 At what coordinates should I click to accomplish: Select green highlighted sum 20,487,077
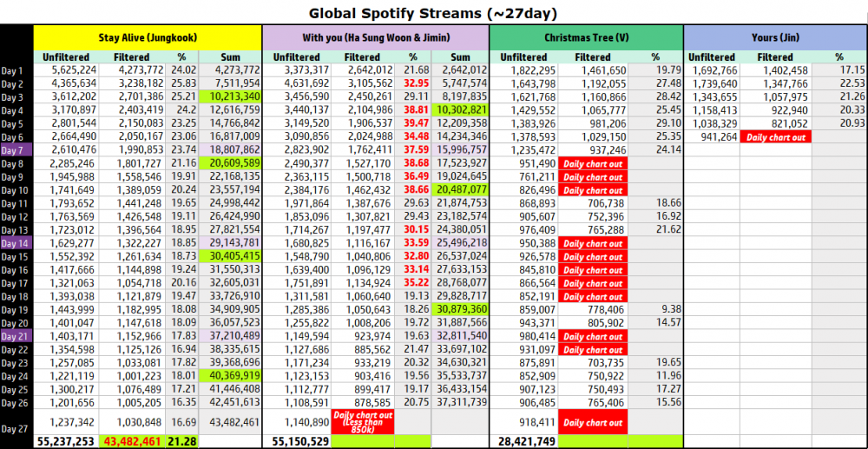(x=461, y=190)
